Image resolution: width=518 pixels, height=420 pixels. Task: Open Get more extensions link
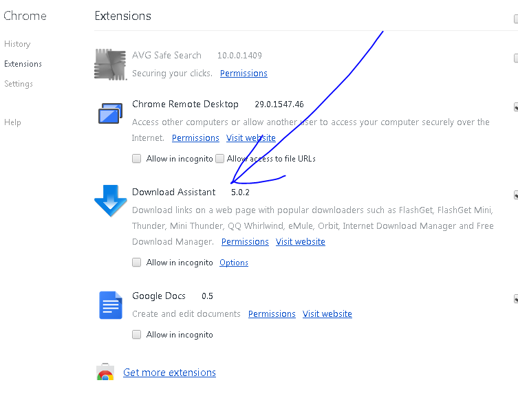point(169,373)
